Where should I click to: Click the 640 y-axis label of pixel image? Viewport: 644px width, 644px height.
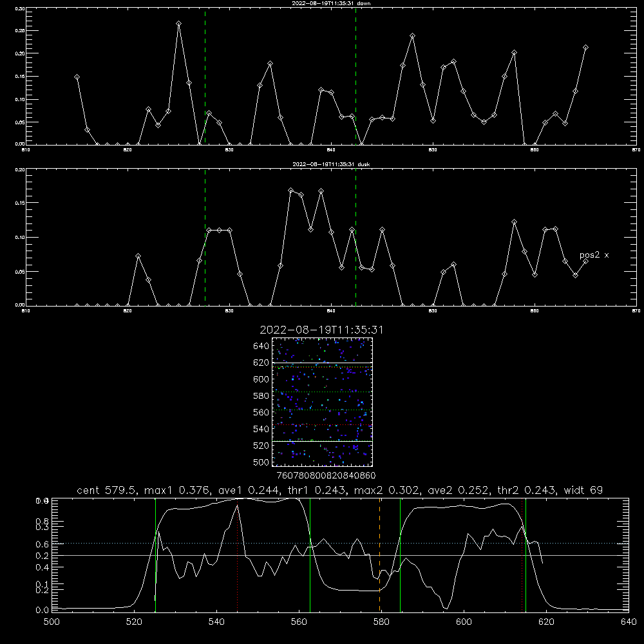pos(261,346)
